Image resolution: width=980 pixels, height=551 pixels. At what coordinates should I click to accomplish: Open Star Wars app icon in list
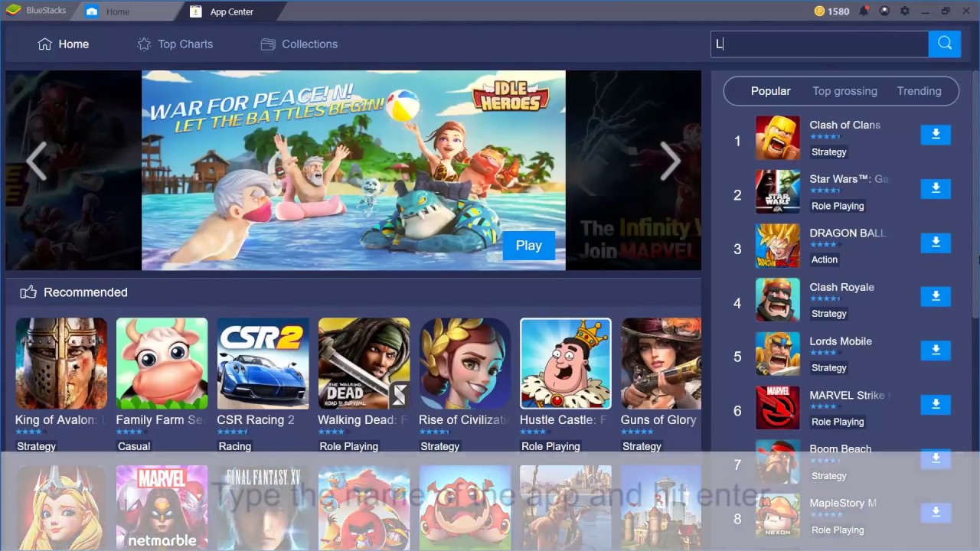778,191
